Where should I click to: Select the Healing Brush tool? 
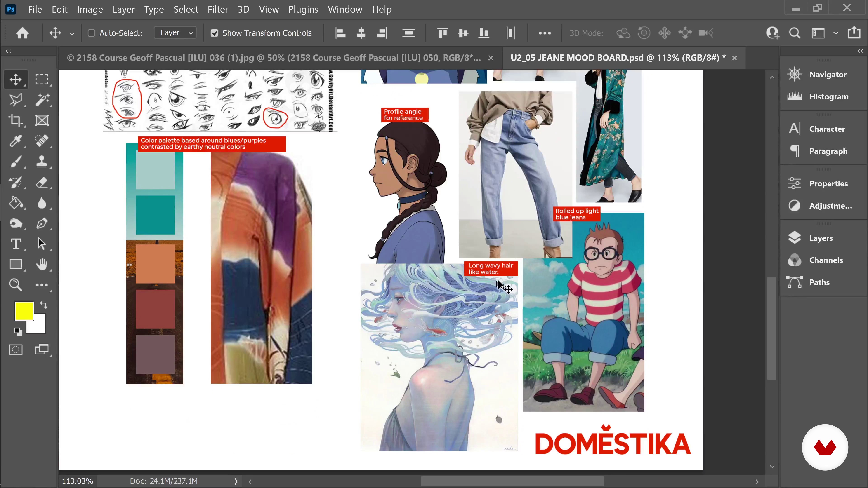pyautogui.click(x=42, y=141)
